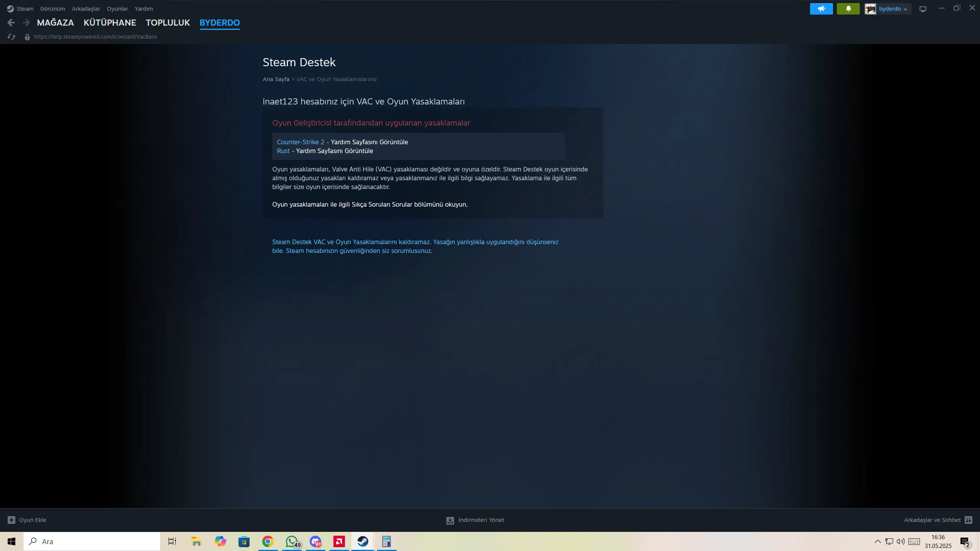
Task: Switch to the TOPLULUK tab
Action: (168, 23)
